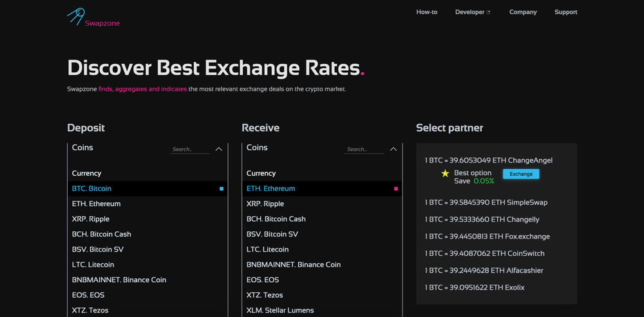This screenshot has height=317, width=644.
Task: Select XTZ. Tezos in Deposit list
Action: pyautogui.click(x=147, y=311)
